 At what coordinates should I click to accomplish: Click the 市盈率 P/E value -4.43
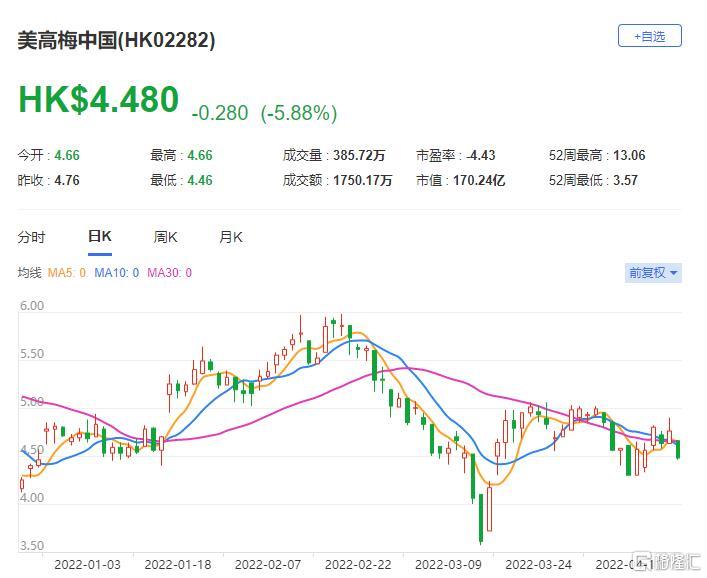tap(481, 156)
